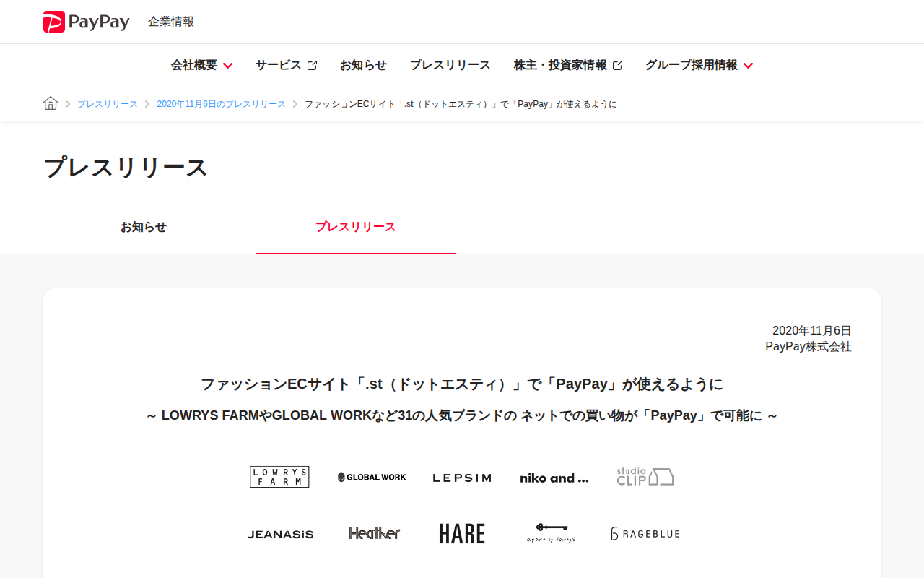Image resolution: width=924 pixels, height=578 pixels.
Task: Click the 2020年11月6日 date text
Action: [x=812, y=331]
